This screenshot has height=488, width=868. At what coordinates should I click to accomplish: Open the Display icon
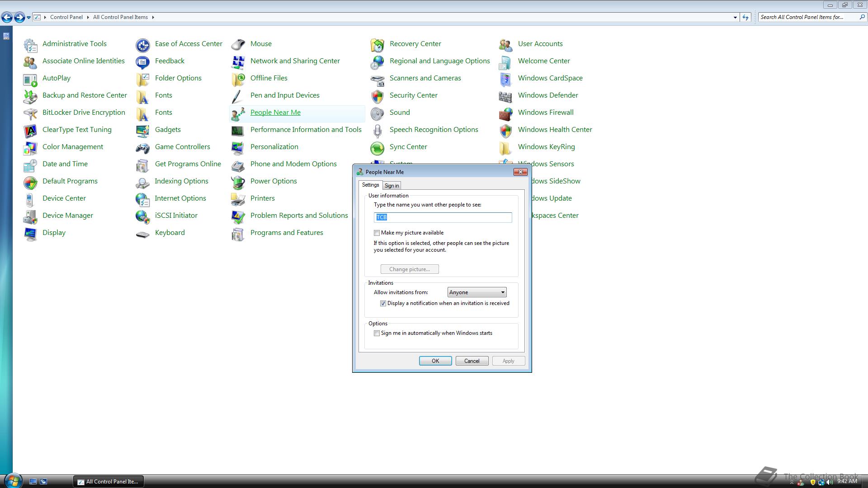pyautogui.click(x=30, y=234)
